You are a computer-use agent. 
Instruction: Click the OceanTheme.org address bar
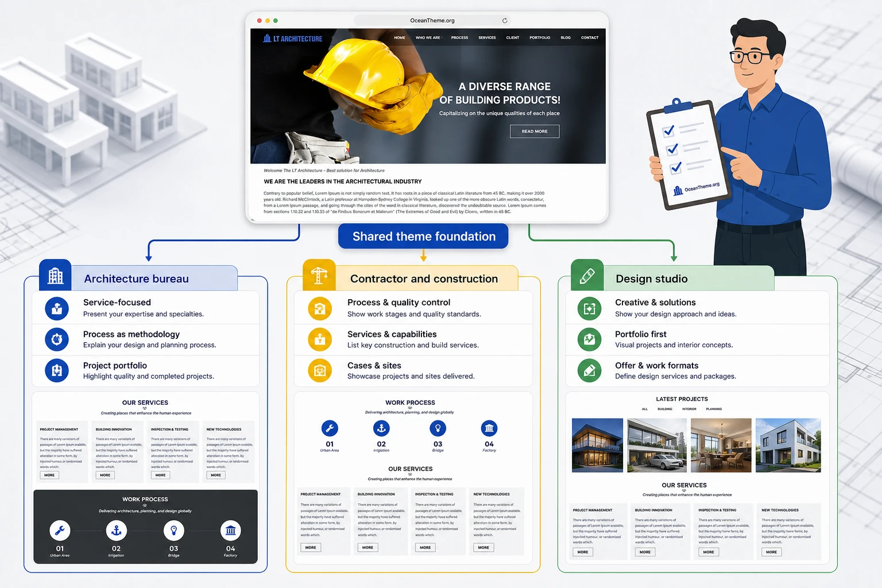pyautogui.click(x=432, y=20)
